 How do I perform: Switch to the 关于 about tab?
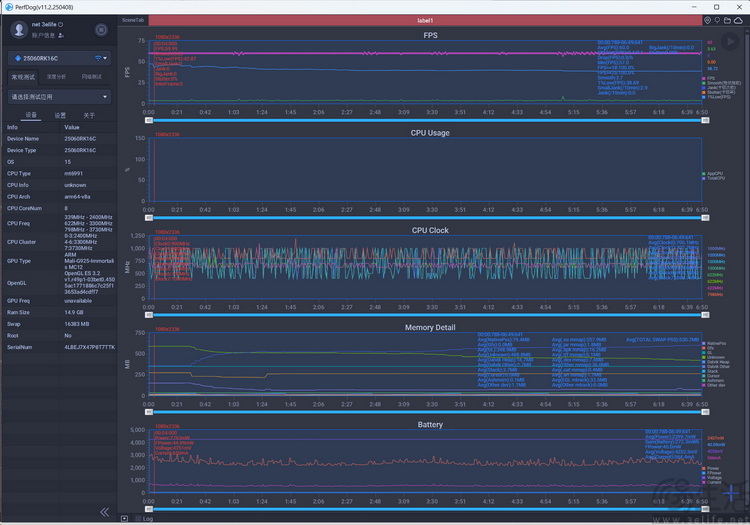[89, 115]
